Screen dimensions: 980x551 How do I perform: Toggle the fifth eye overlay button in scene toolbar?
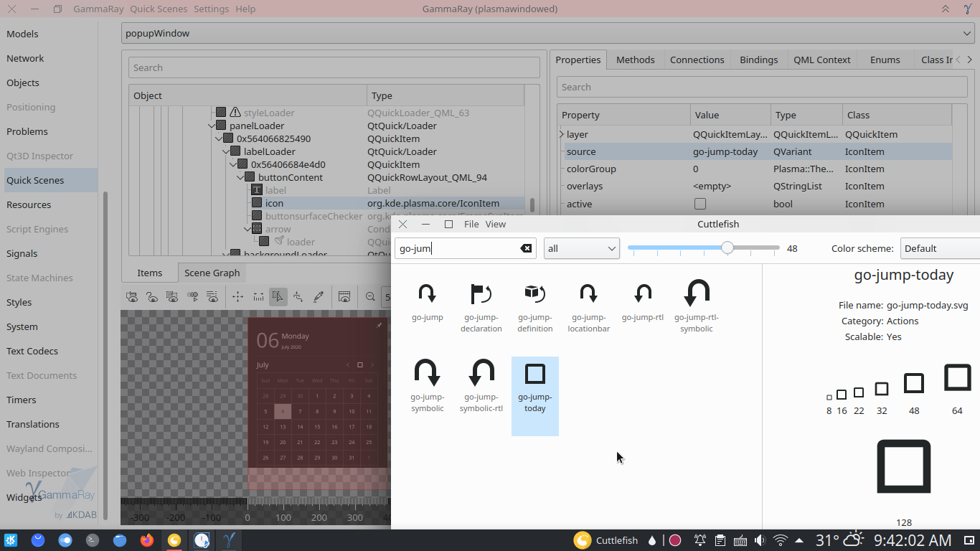pyautogui.click(x=212, y=296)
